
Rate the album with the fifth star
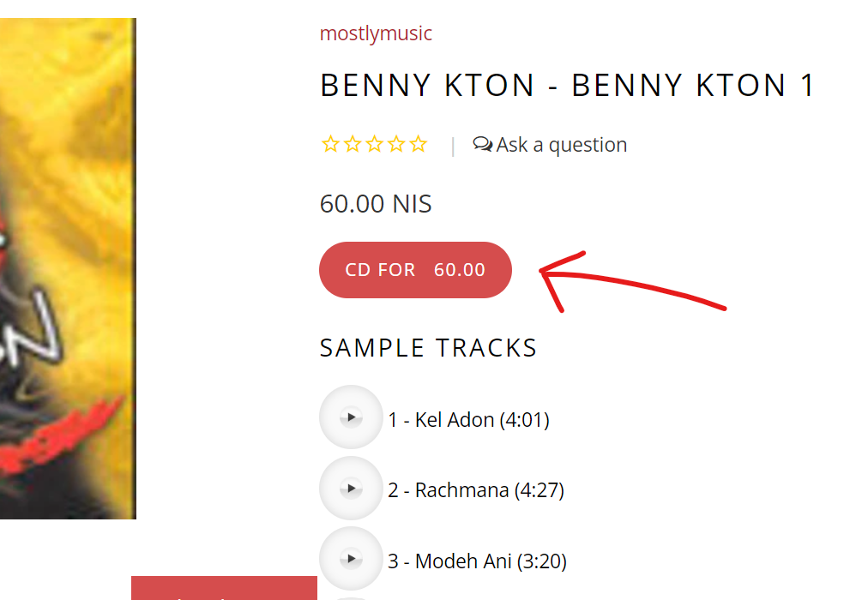(x=418, y=144)
